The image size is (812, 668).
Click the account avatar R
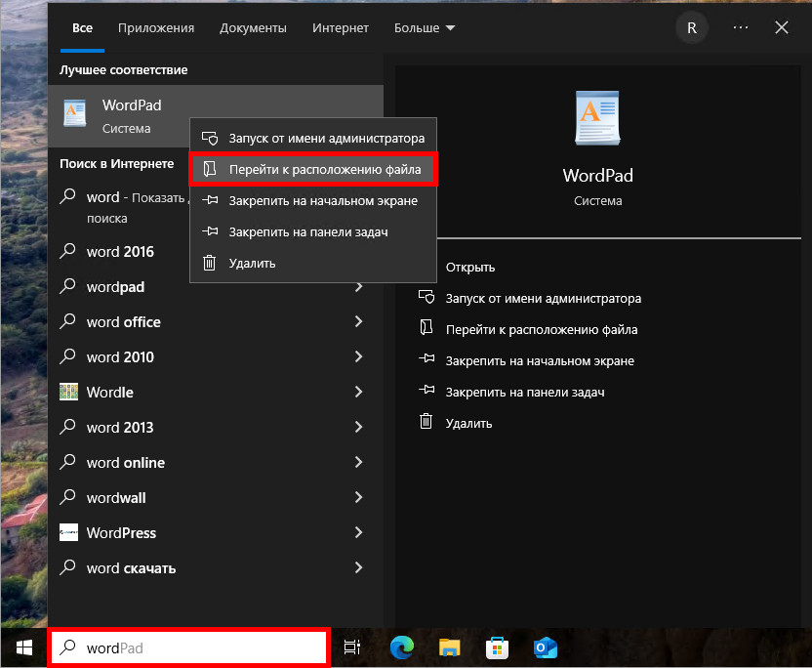691,27
